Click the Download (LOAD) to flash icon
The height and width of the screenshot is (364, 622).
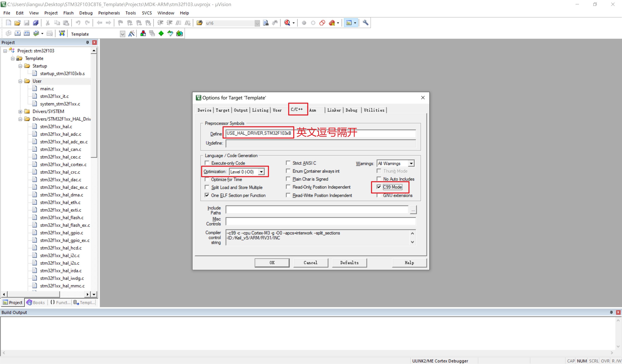62,33
